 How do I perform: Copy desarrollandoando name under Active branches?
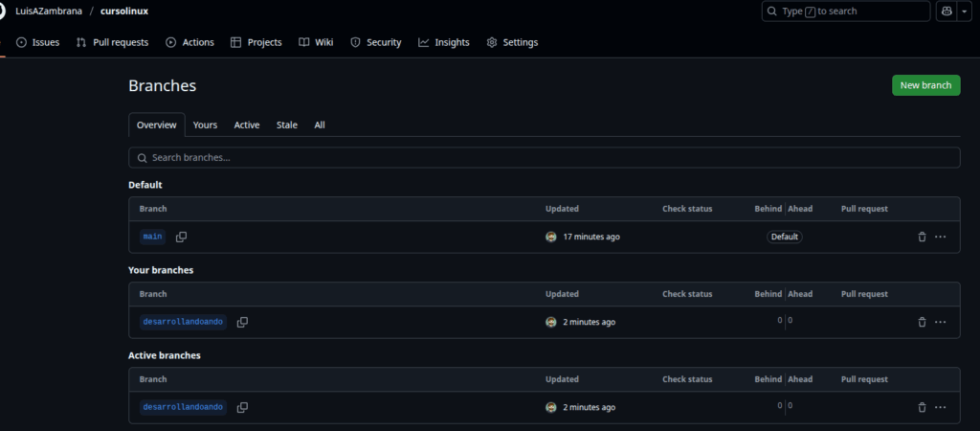(242, 407)
